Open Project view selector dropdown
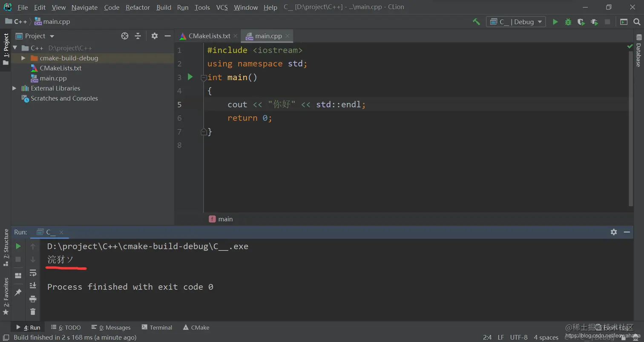 coord(35,36)
